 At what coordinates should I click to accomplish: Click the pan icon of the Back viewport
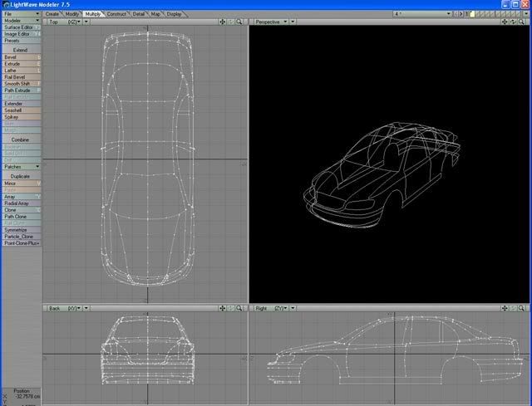(222, 308)
